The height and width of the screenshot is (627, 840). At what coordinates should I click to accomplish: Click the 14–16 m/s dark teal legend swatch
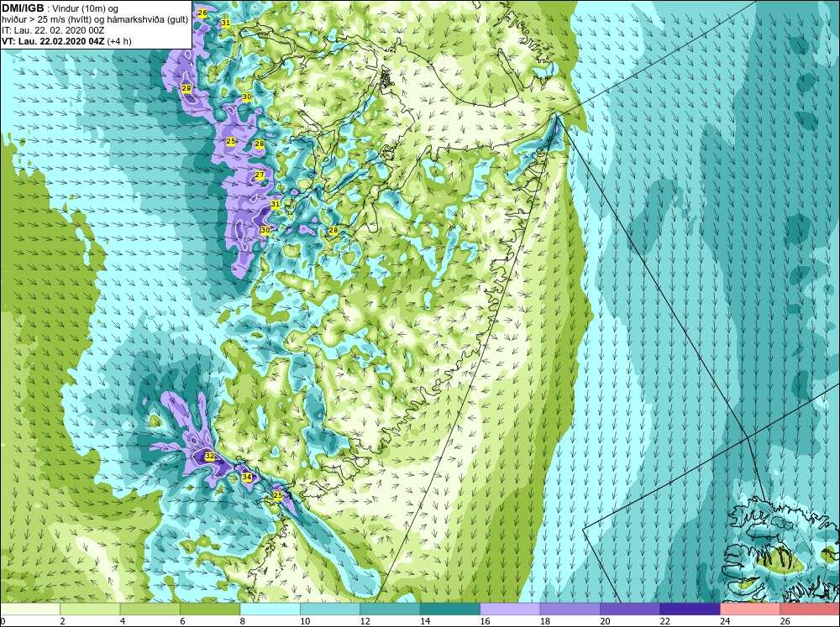450,609
